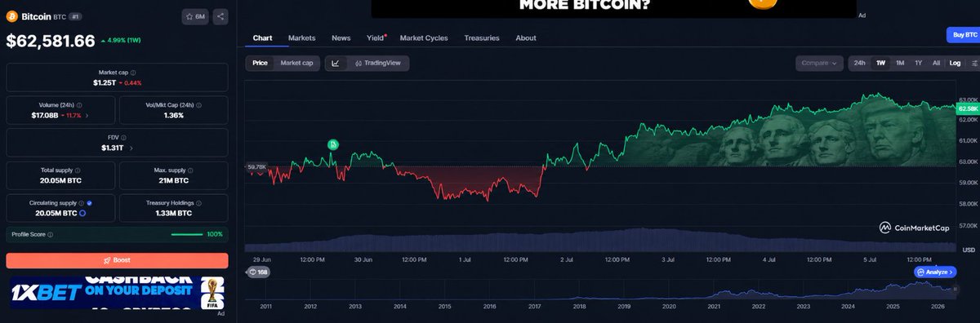Toggle Price chart mode
This screenshot has width=980, height=323.
(x=260, y=63)
